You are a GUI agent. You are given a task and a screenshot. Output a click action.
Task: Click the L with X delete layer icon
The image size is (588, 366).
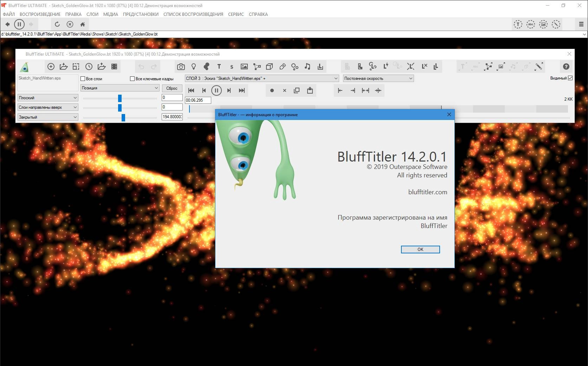(x=425, y=66)
